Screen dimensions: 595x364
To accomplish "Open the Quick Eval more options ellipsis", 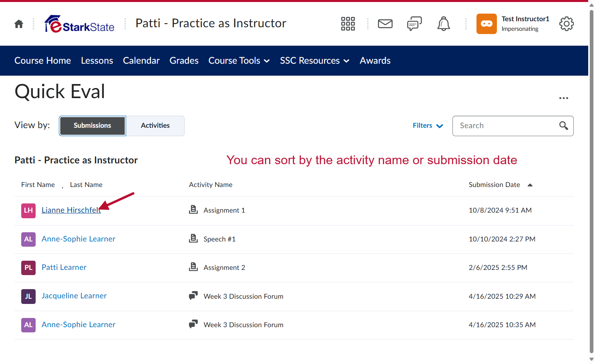I will tap(564, 98).
